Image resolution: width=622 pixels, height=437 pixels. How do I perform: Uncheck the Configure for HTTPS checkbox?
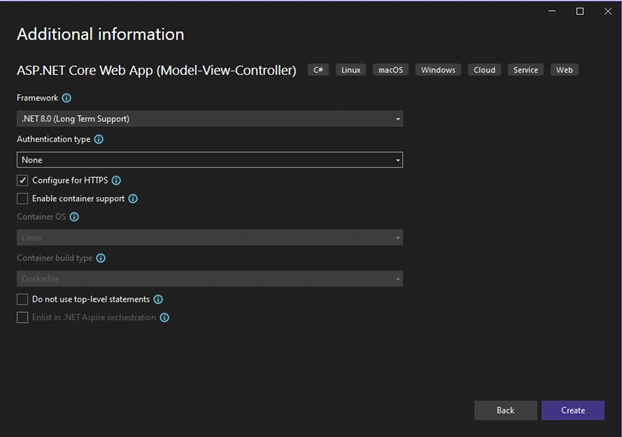click(x=22, y=180)
